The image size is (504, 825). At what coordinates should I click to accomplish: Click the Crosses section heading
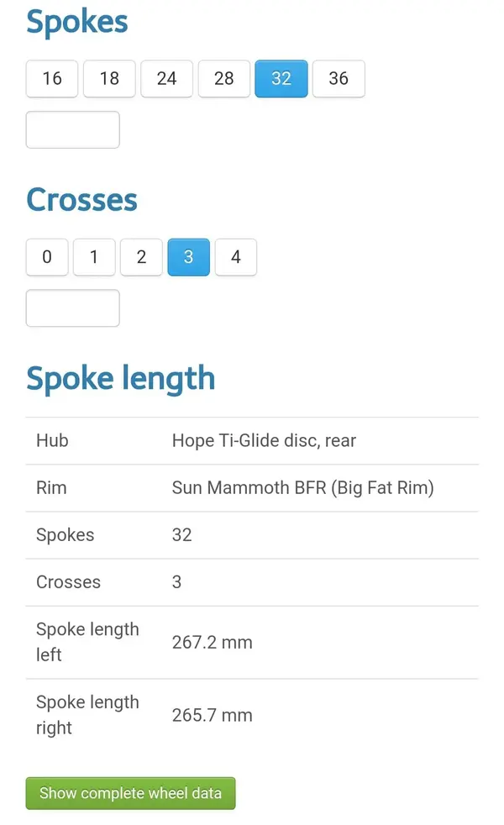click(82, 200)
